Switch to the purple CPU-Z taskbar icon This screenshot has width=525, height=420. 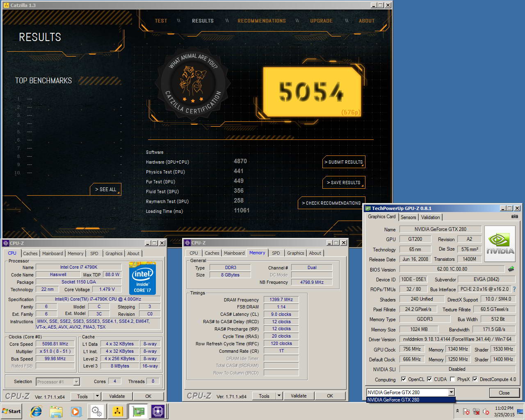pyautogui.click(x=158, y=411)
